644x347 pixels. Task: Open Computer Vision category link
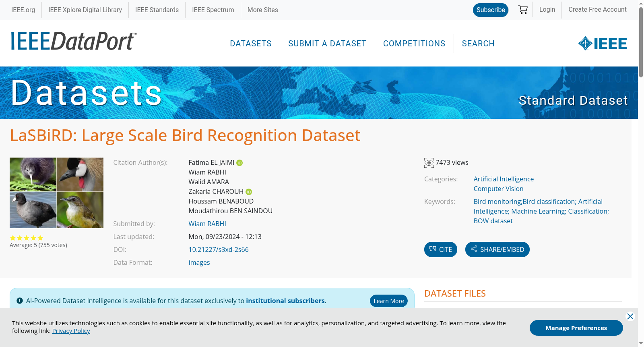(x=498, y=189)
